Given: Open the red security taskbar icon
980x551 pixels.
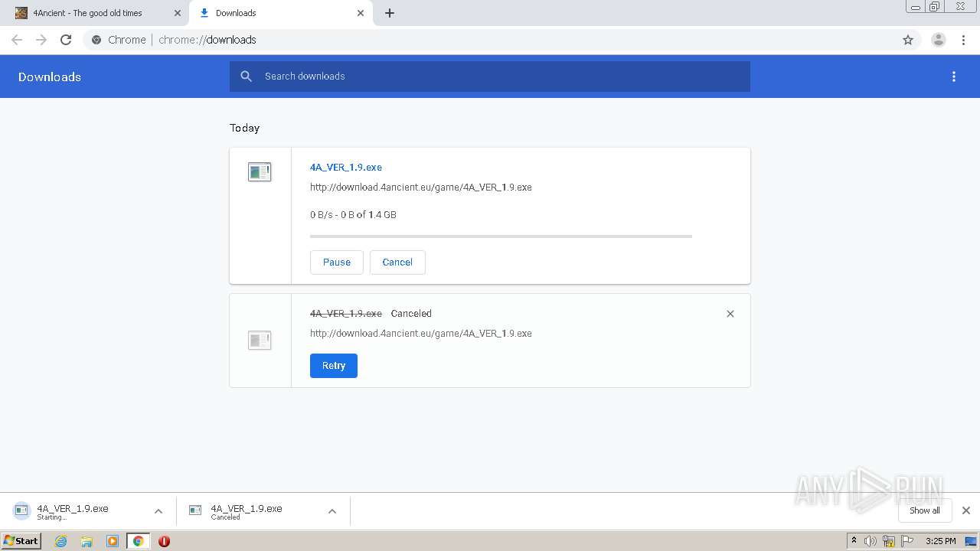Looking at the screenshot, I should (164, 541).
